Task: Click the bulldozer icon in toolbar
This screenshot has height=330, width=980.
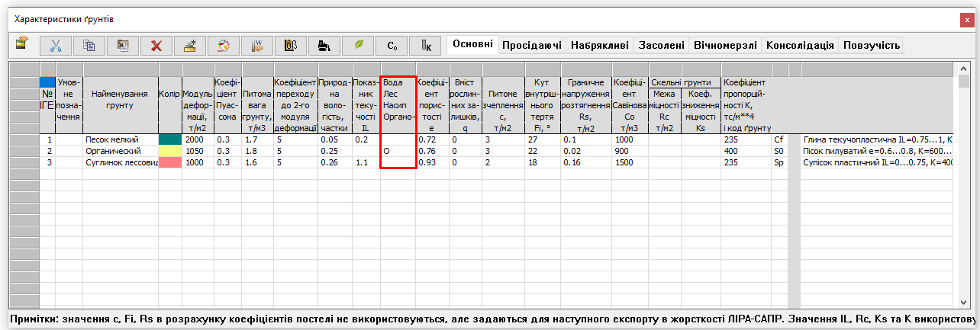Action: coord(324,46)
